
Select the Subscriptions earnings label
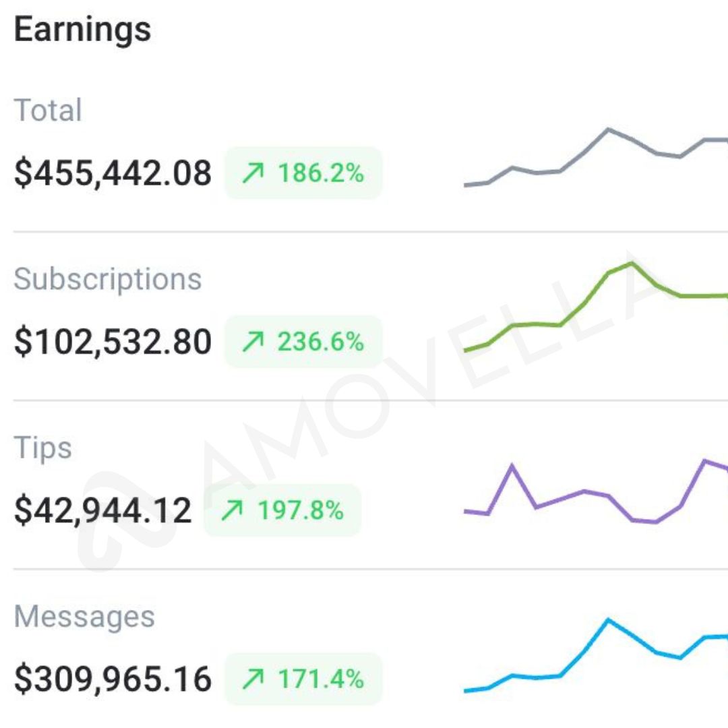pos(108,279)
